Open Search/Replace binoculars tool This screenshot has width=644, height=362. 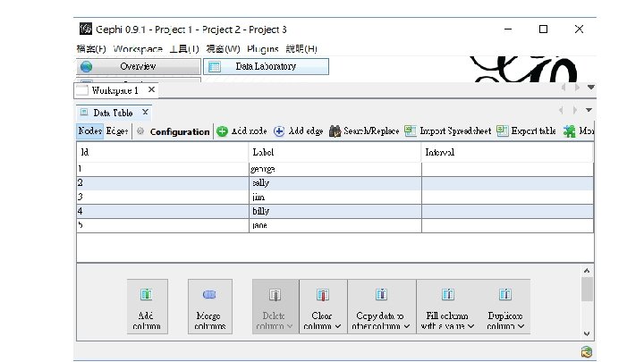pyautogui.click(x=335, y=131)
